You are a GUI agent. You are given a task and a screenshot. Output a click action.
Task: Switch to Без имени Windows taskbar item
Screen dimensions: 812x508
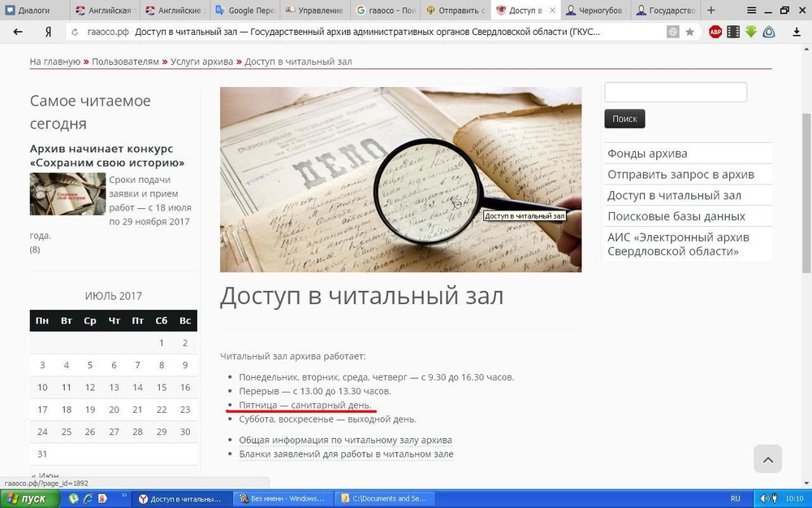pos(283,499)
